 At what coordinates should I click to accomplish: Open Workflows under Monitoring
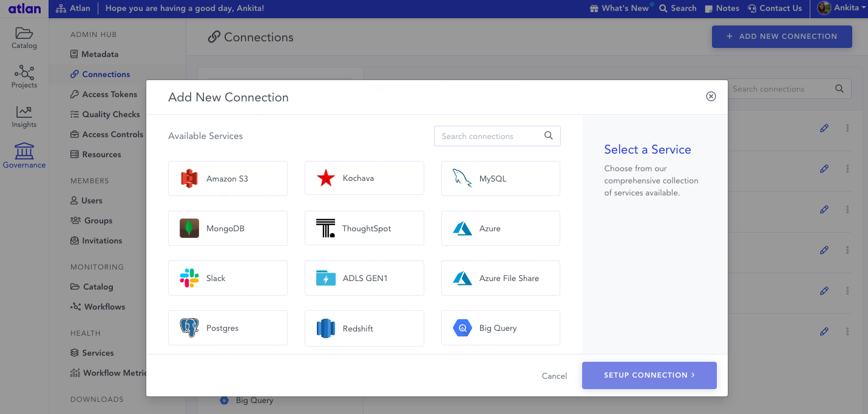click(98, 307)
